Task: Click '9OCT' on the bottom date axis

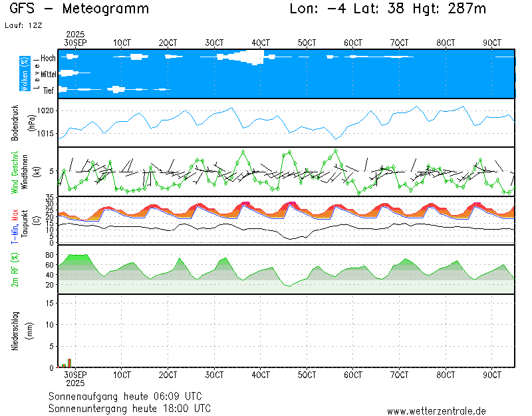Action: click(x=492, y=375)
